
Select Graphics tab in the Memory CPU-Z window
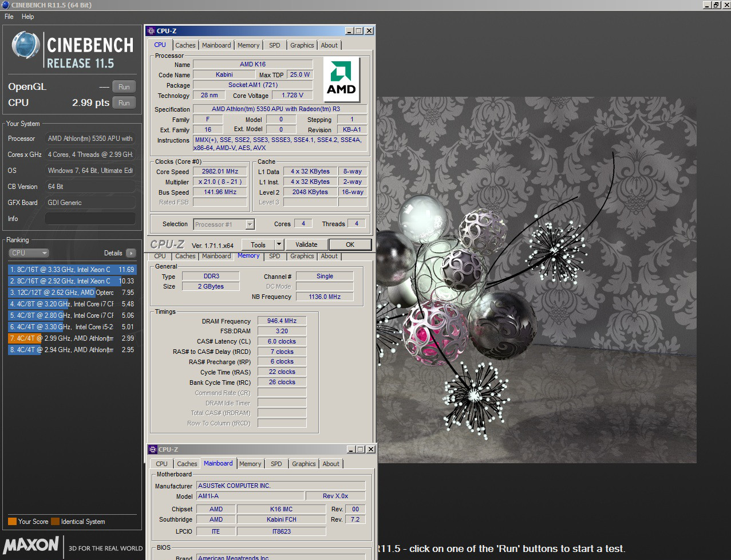pyautogui.click(x=302, y=256)
